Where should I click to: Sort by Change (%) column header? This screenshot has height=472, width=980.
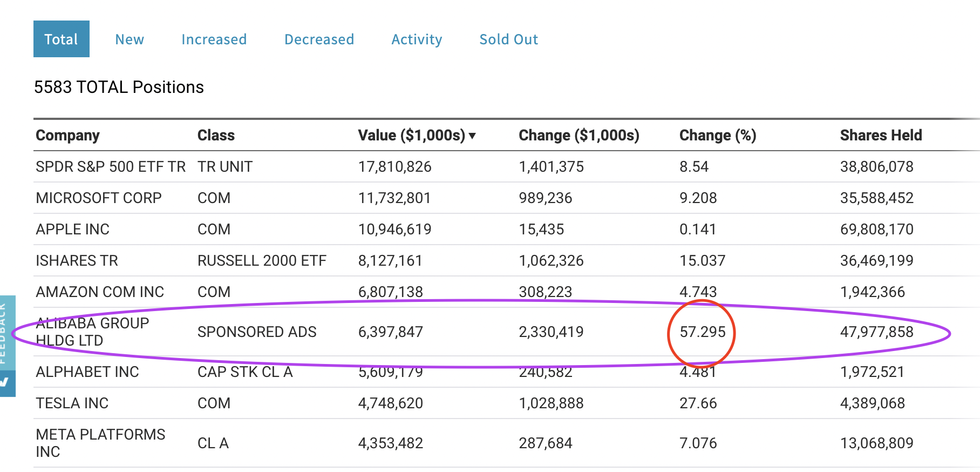[x=717, y=136]
